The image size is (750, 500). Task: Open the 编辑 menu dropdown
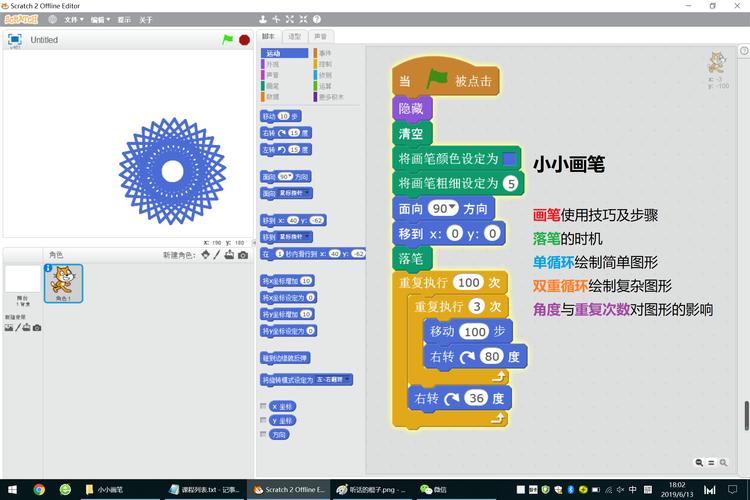coord(100,20)
